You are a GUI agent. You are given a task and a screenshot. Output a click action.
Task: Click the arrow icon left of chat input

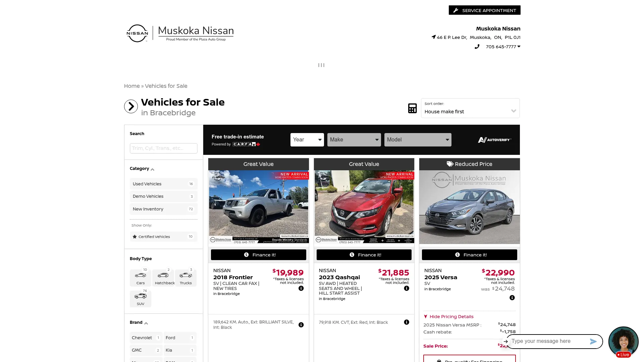pyautogui.click(x=505, y=342)
